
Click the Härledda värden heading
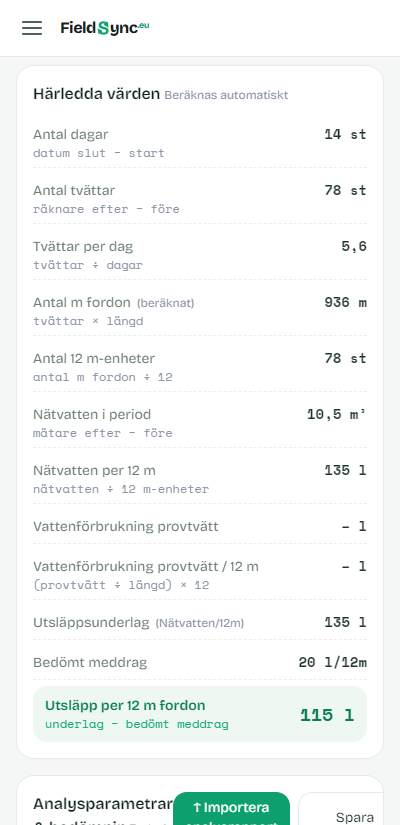click(x=96, y=94)
